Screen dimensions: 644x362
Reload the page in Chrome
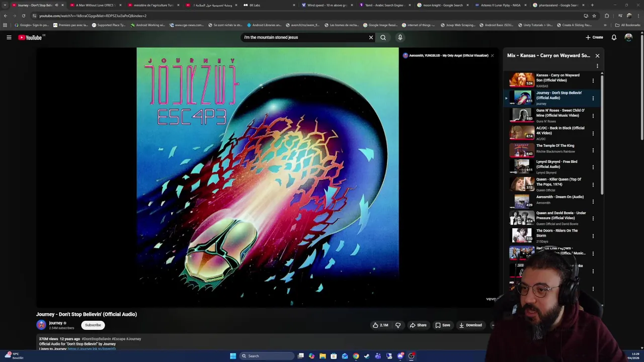click(x=23, y=16)
